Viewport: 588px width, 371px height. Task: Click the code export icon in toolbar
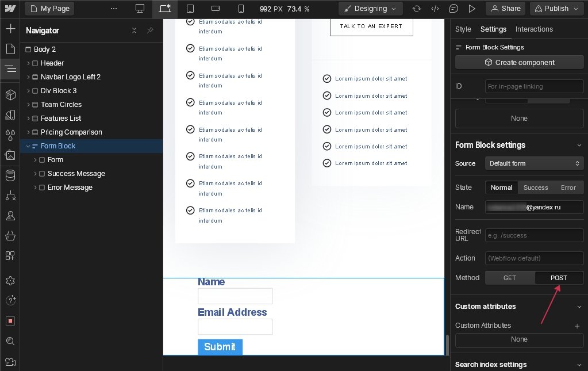coord(435,9)
